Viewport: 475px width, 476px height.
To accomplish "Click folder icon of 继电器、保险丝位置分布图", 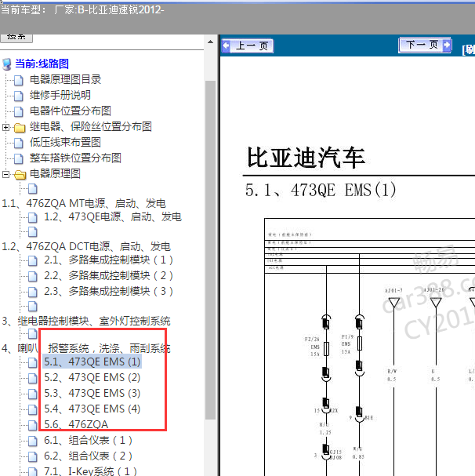I will pyautogui.click(x=20, y=128).
